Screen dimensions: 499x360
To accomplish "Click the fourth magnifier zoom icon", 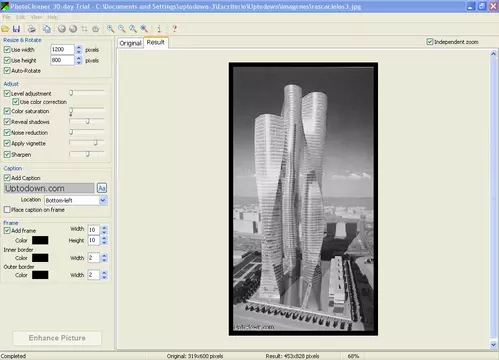I will tap(144, 29).
